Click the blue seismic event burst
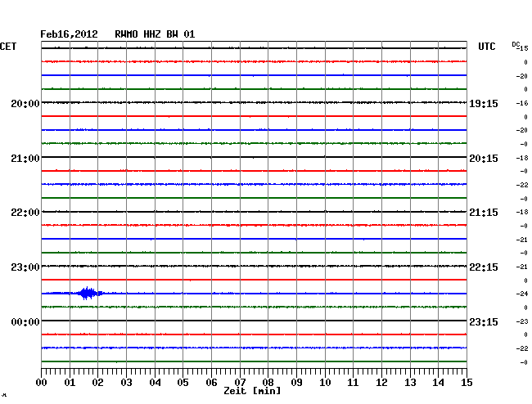 tap(89, 293)
